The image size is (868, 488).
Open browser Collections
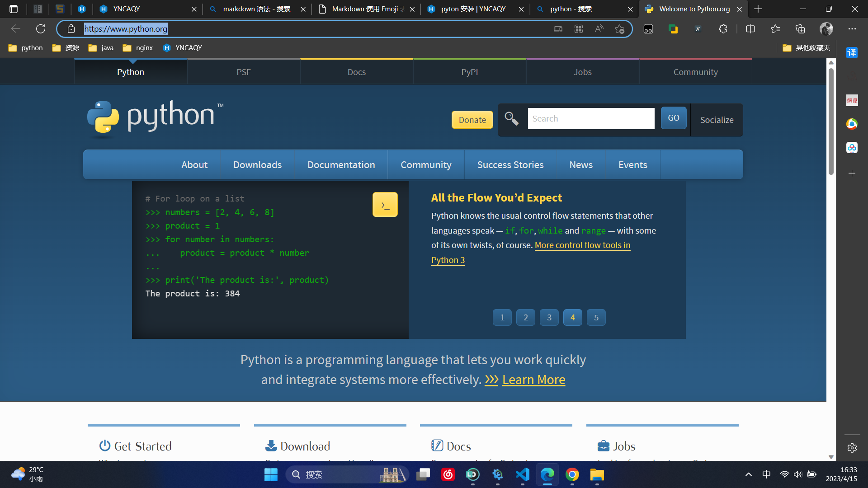(800, 28)
